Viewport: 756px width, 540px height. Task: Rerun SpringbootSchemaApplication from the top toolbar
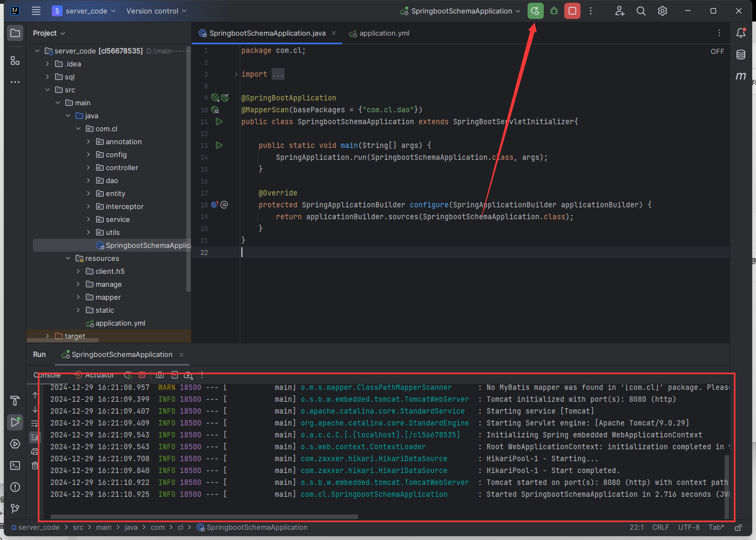click(x=535, y=11)
